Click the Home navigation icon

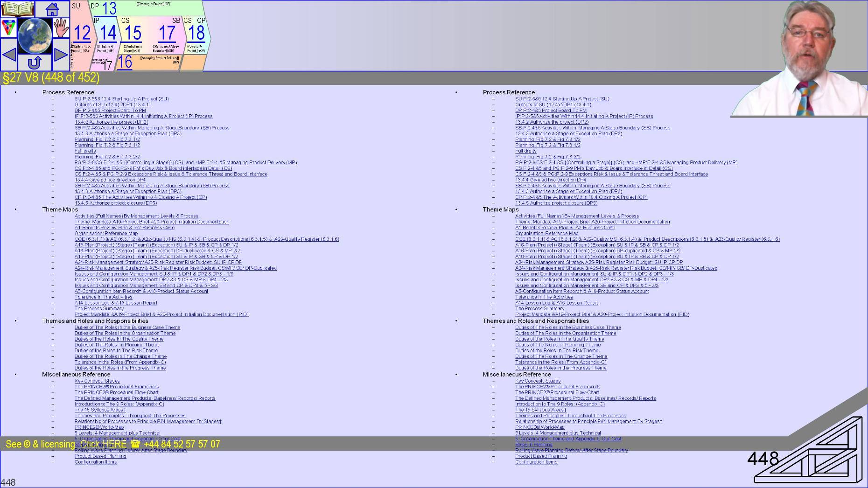click(52, 9)
